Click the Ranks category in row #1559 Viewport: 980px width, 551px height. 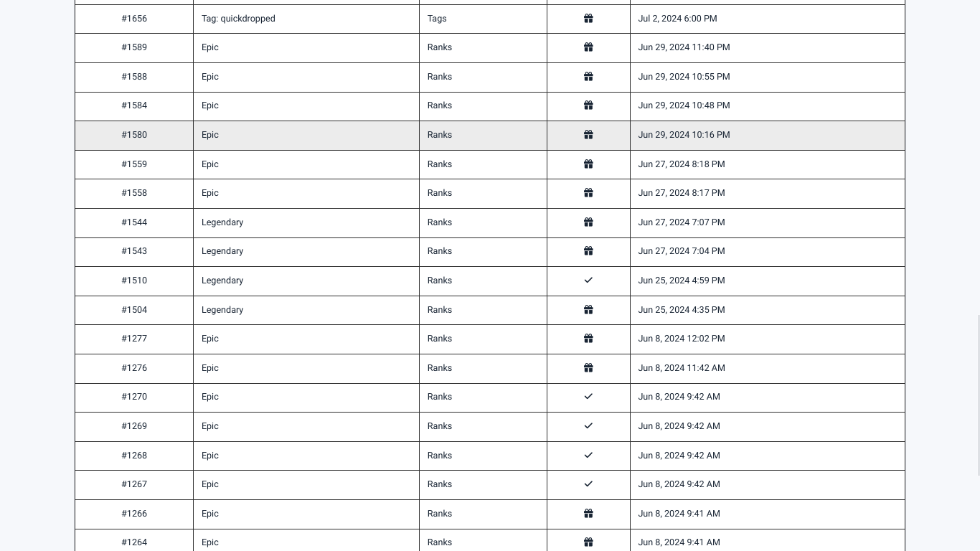pos(440,164)
